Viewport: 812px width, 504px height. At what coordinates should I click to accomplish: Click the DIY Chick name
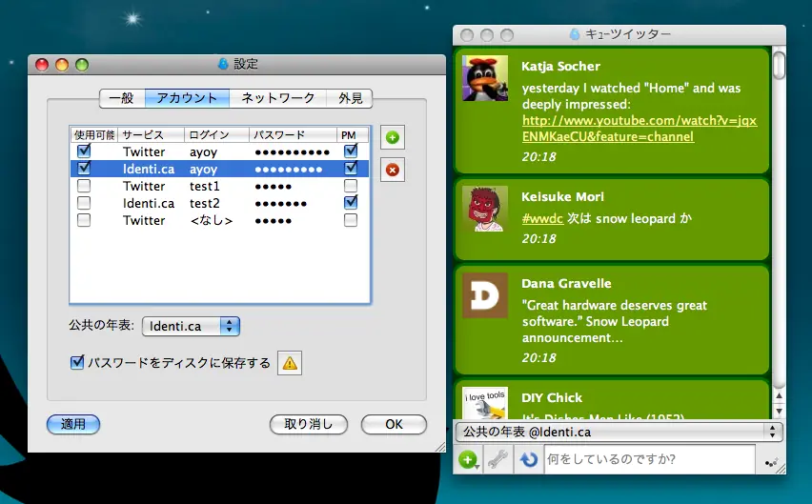point(552,398)
